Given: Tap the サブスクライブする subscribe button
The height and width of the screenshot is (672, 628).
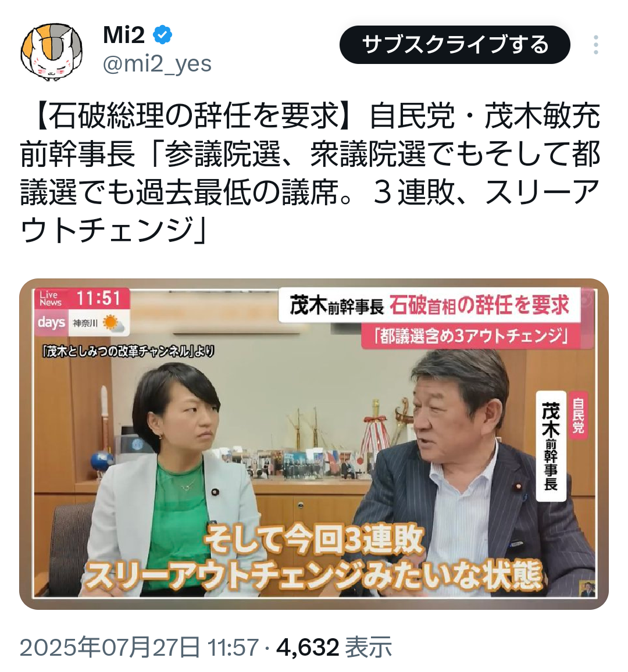Looking at the screenshot, I should pyautogui.click(x=455, y=45).
